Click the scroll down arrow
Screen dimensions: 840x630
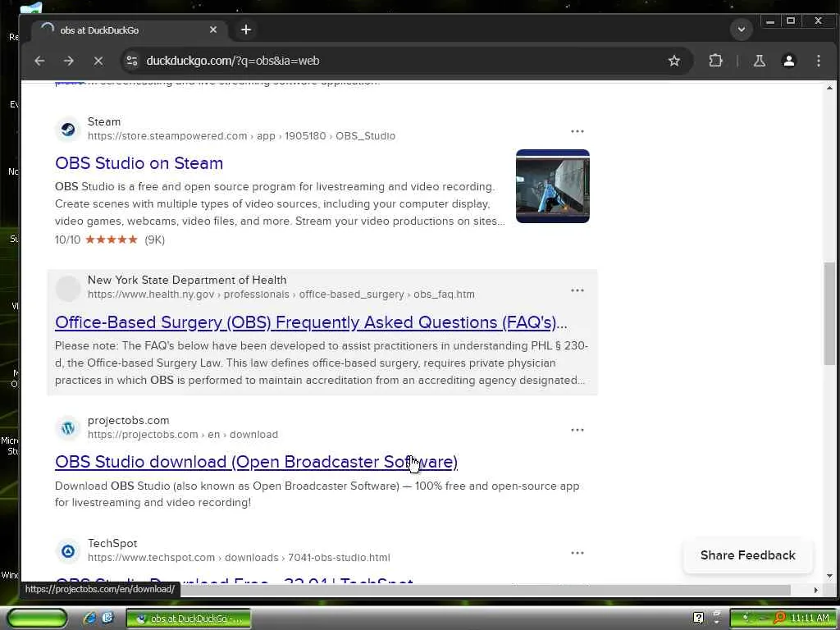829,577
